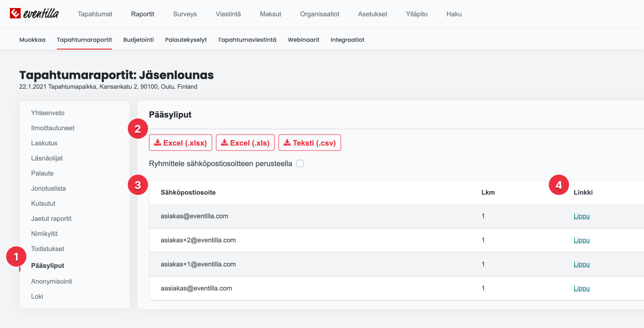Open Organisaatiot in top navigation

coord(320,14)
